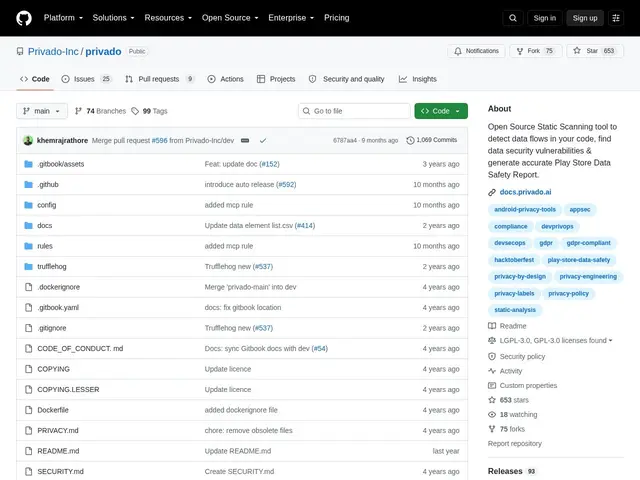The height and width of the screenshot is (480, 640).
Task: Open the trufflehog folder
Action: (52, 267)
